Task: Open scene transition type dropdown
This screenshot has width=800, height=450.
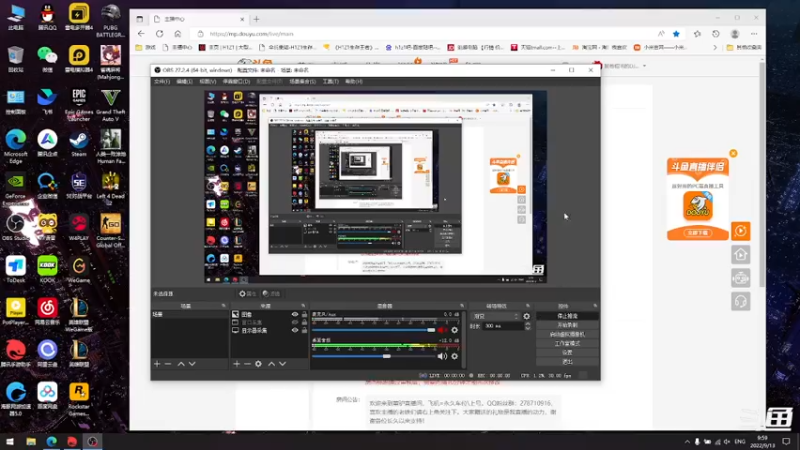Action: [495, 316]
